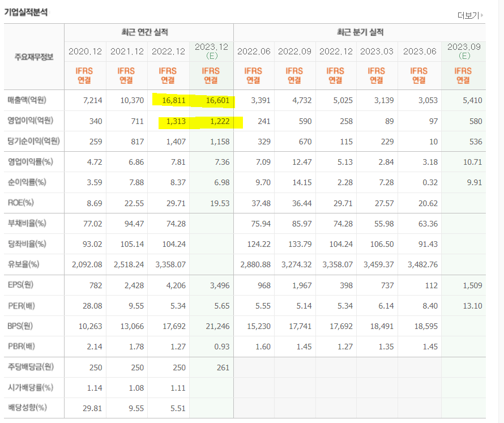Screen dimensions: 504x423
Task: Click the 주당배당금(원) row label
Action: pyautogui.click(x=31, y=367)
